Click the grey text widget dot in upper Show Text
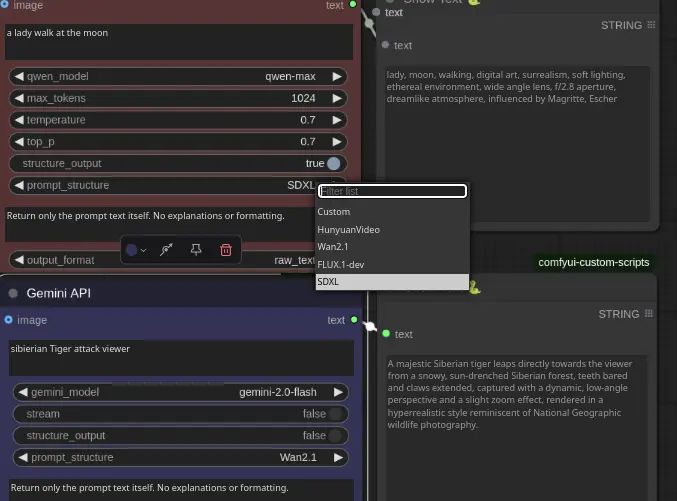Image resolution: width=677 pixels, height=501 pixels. click(x=385, y=44)
